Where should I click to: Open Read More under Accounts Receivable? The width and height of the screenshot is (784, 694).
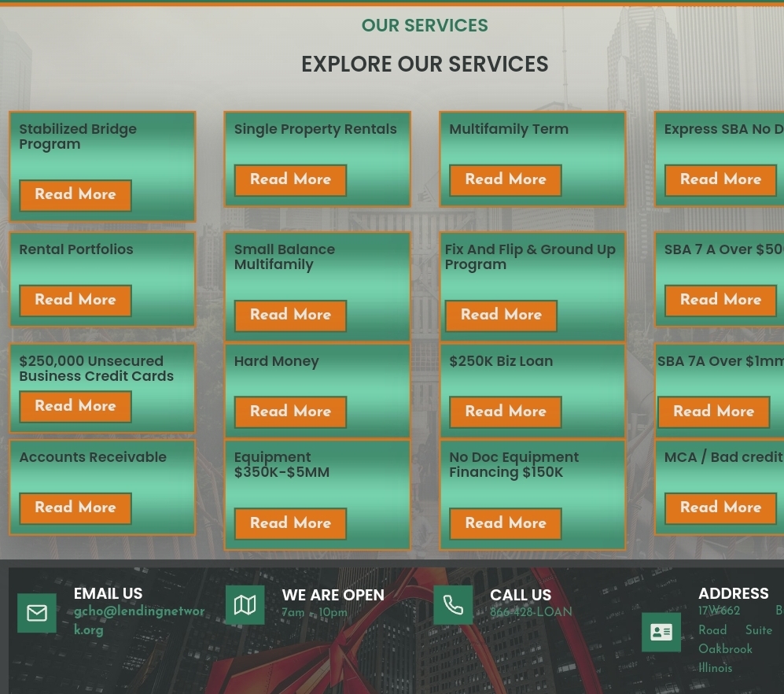[75, 508]
